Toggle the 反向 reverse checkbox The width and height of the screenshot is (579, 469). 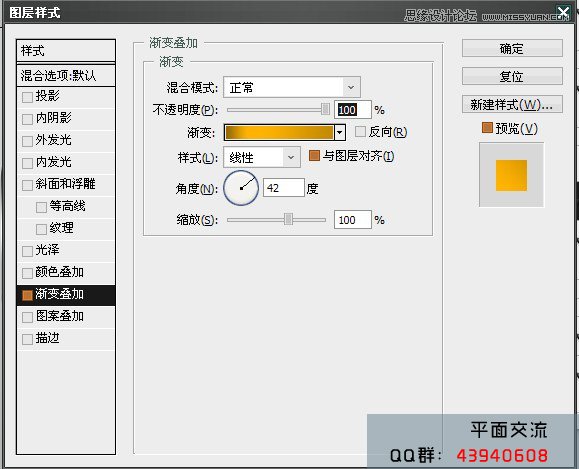(360, 131)
